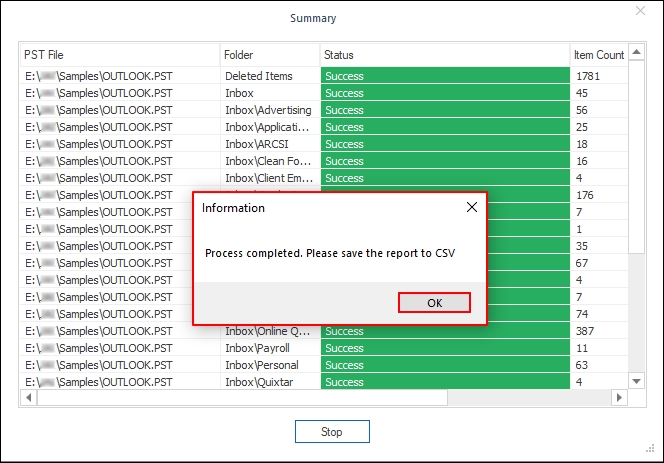Close the Information dialog with X

472,207
